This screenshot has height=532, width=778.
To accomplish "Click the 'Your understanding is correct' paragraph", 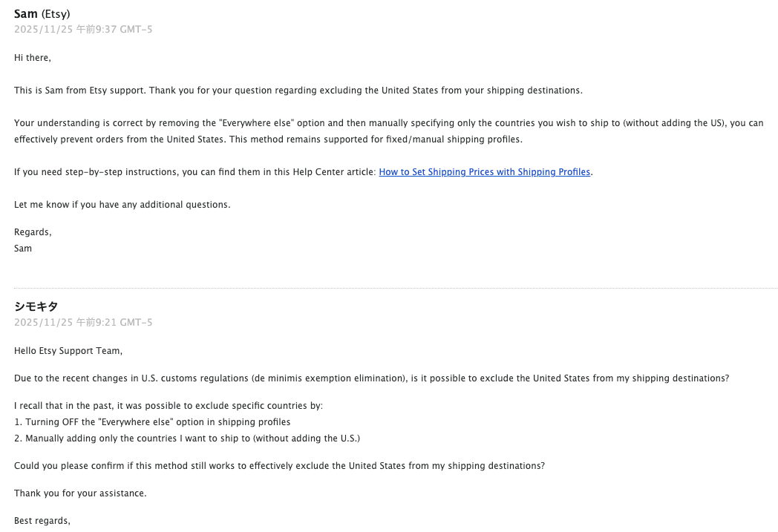I will tap(388, 131).
